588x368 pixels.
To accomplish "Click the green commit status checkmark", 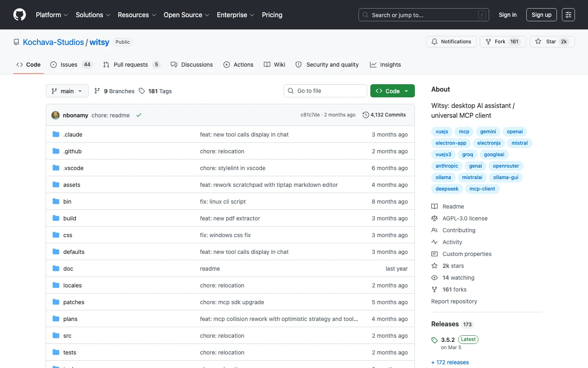I will [139, 115].
